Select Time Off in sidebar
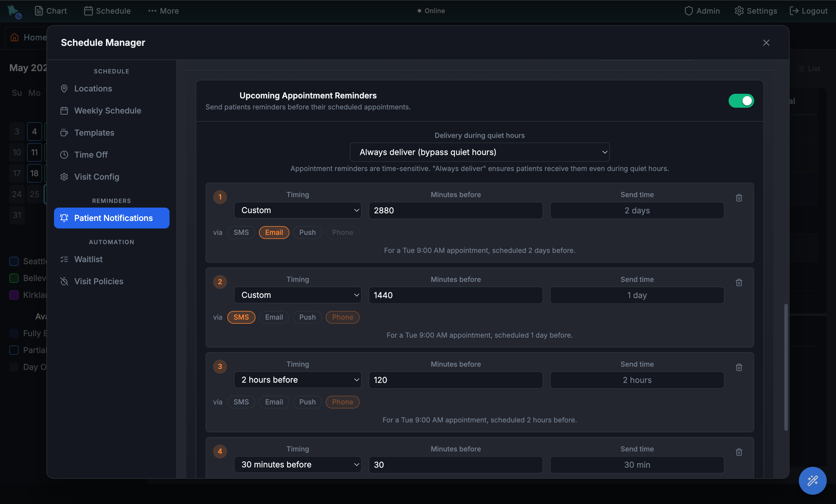The height and width of the screenshot is (504, 836). click(x=112, y=155)
